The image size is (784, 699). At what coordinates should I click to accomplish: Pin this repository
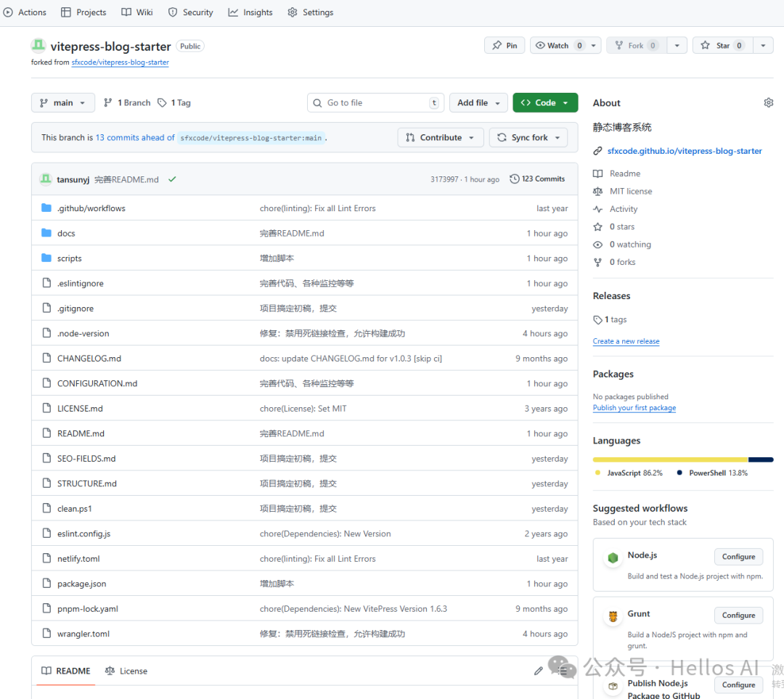[504, 46]
